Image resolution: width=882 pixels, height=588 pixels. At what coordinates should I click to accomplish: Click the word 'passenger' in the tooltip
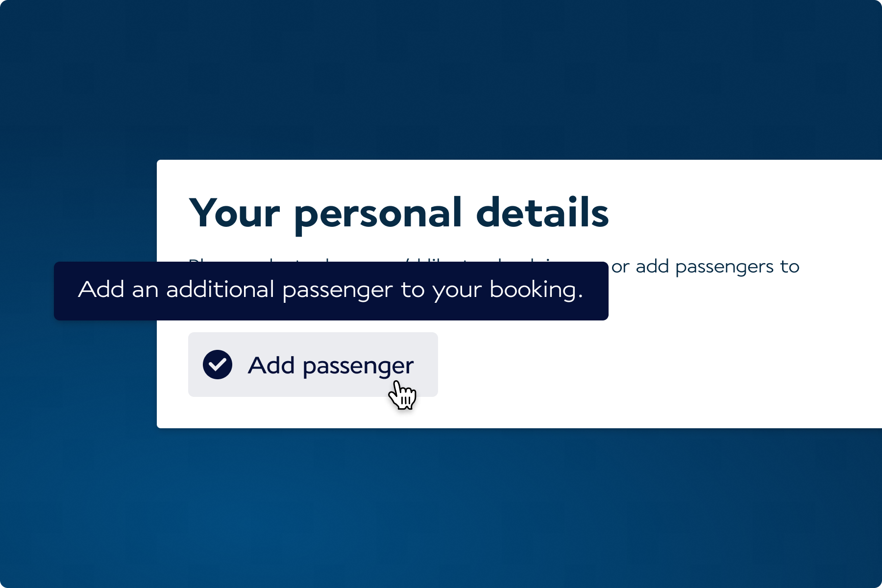pos(338,291)
